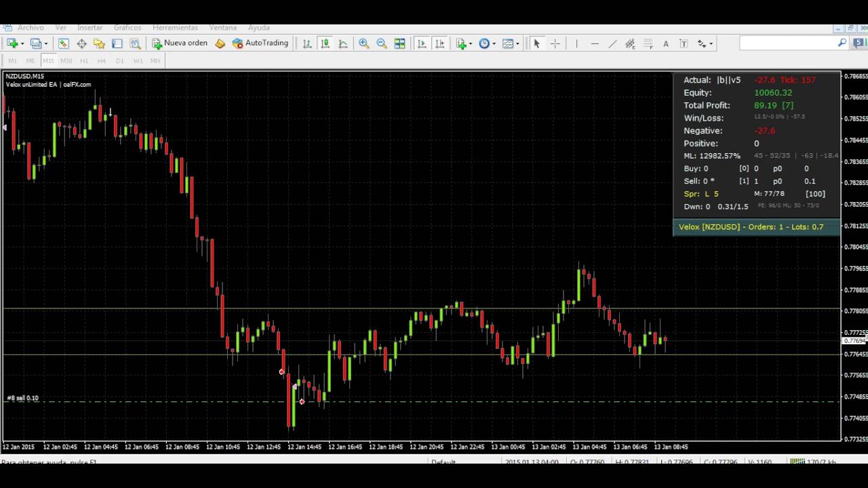
Task: Expand the Profiles dropdown arrow
Action: (46, 44)
